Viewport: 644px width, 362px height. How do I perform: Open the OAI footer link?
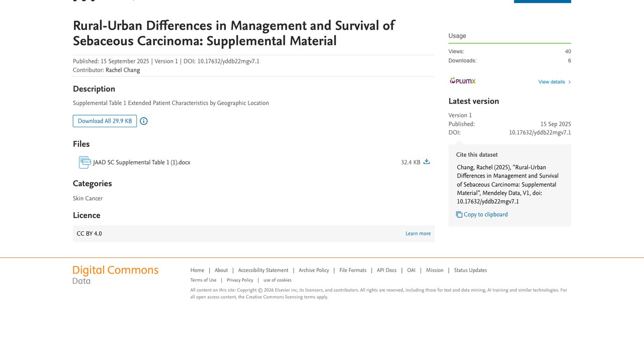click(412, 270)
